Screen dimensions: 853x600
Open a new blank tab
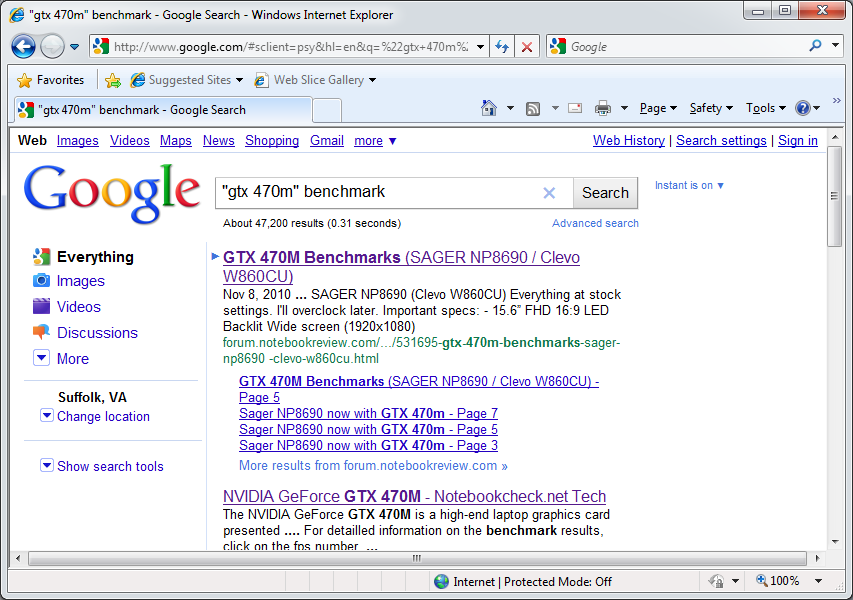(x=327, y=111)
